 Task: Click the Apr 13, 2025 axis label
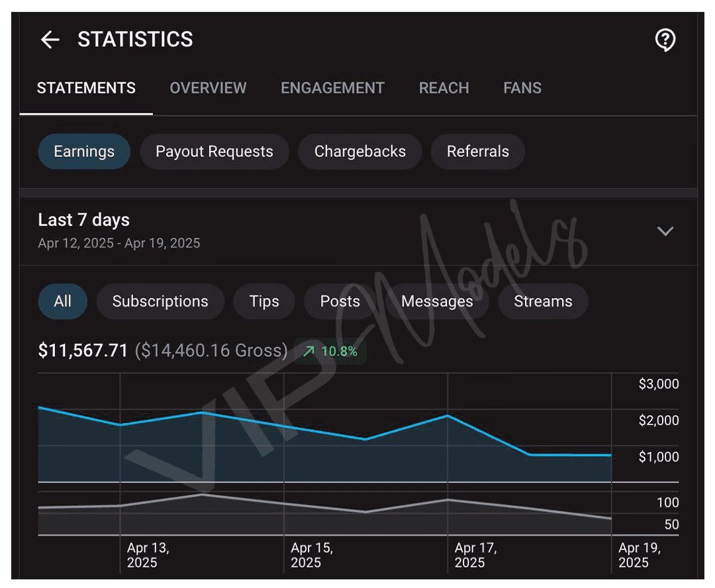(x=148, y=555)
